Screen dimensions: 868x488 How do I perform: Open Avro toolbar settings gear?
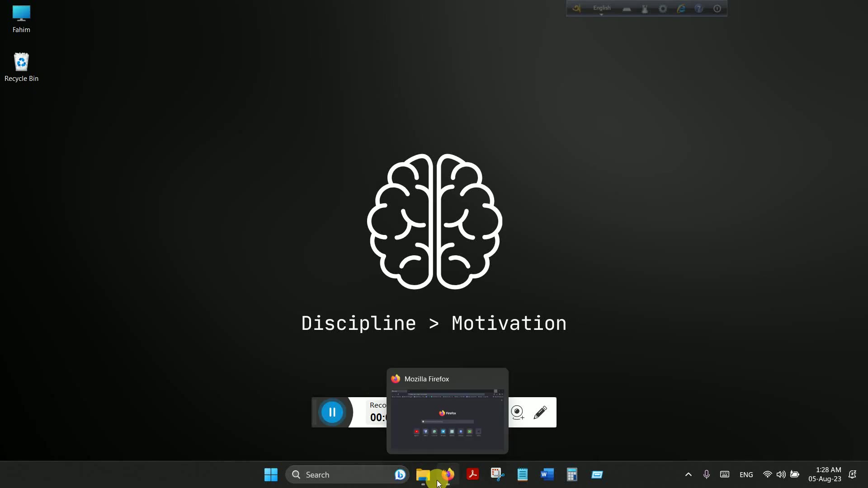pos(663,9)
